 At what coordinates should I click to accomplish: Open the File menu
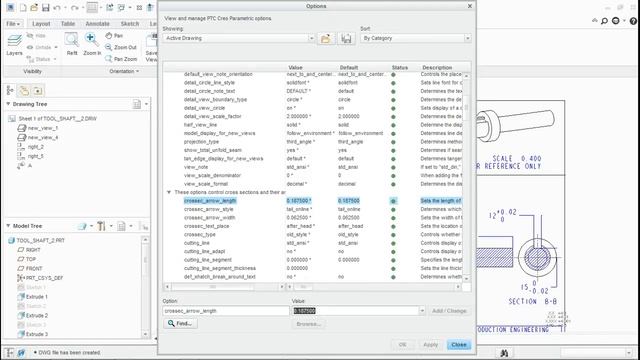pyautogui.click(x=13, y=24)
